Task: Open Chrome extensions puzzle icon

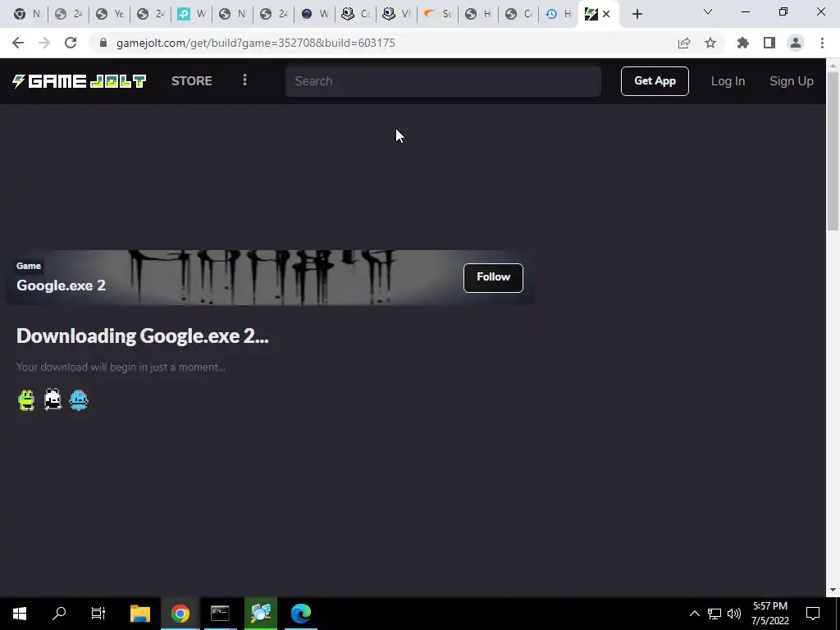Action: (x=743, y=43)
